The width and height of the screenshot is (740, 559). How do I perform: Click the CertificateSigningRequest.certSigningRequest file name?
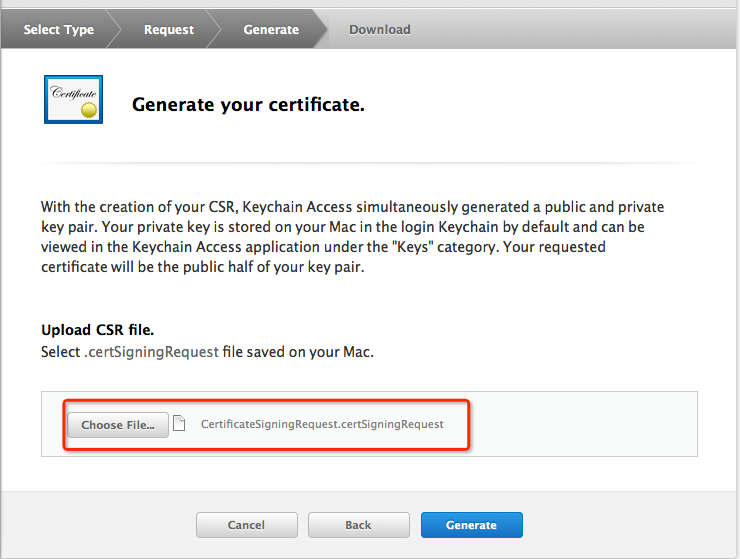[321, 424]
